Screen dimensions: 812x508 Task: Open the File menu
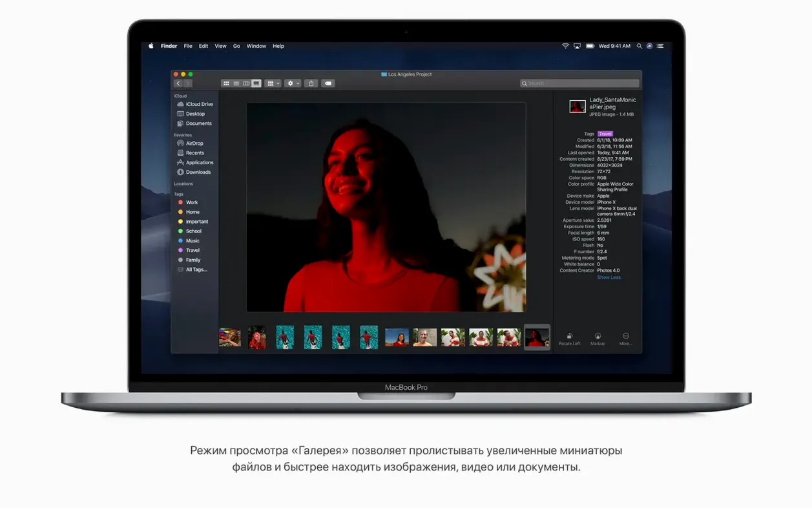188,46
